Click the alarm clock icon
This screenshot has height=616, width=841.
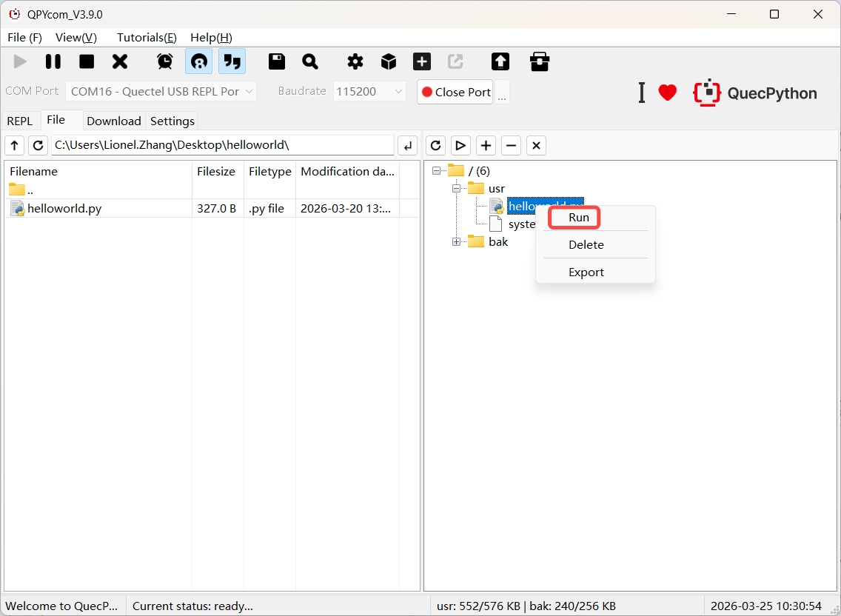click(165, 61)
